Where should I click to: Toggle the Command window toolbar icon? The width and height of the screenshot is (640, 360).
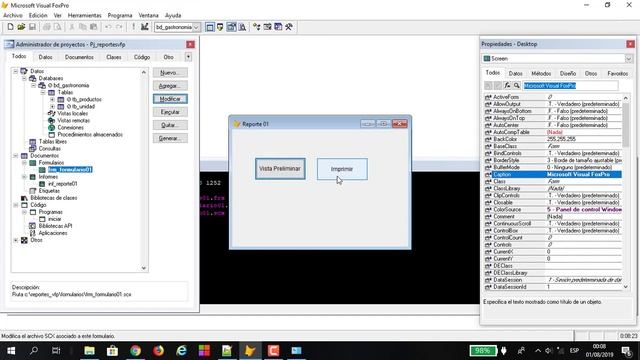[210, 27]
